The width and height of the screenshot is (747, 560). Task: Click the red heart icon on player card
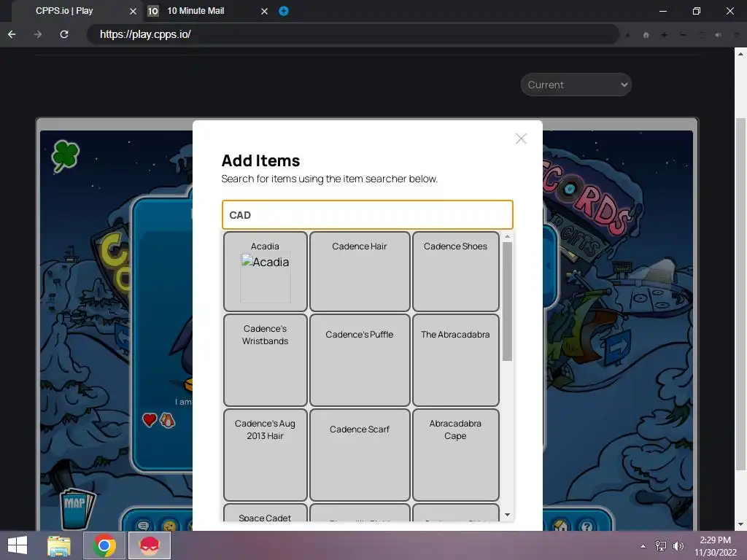click(150, 419)
